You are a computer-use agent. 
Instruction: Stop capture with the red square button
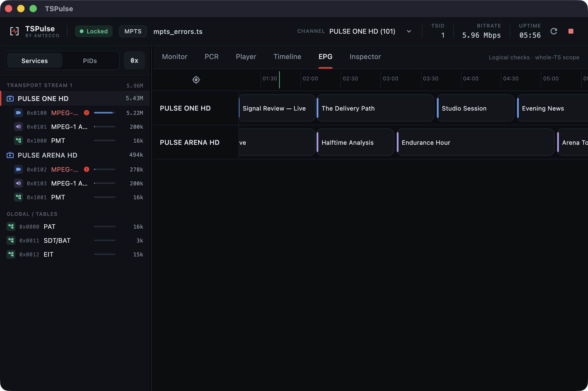point(571,31)
